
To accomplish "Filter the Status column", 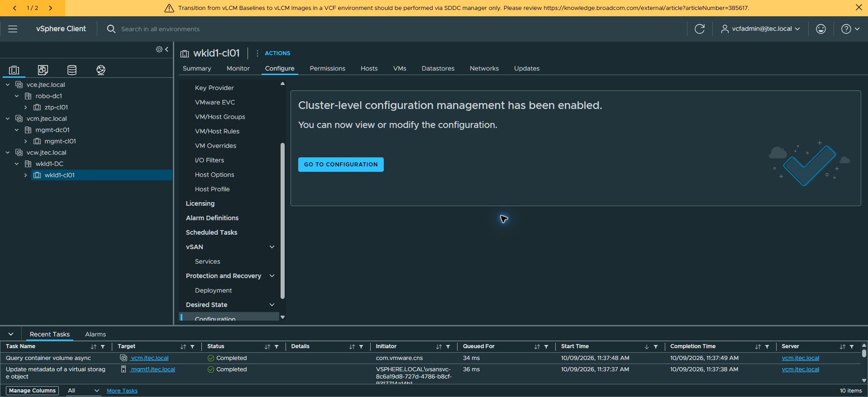I will coord(277,347).
